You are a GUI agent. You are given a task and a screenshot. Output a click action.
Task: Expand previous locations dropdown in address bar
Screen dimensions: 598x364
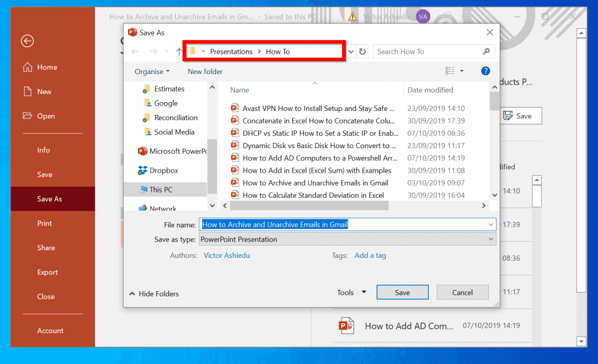[x=351, y=51]
